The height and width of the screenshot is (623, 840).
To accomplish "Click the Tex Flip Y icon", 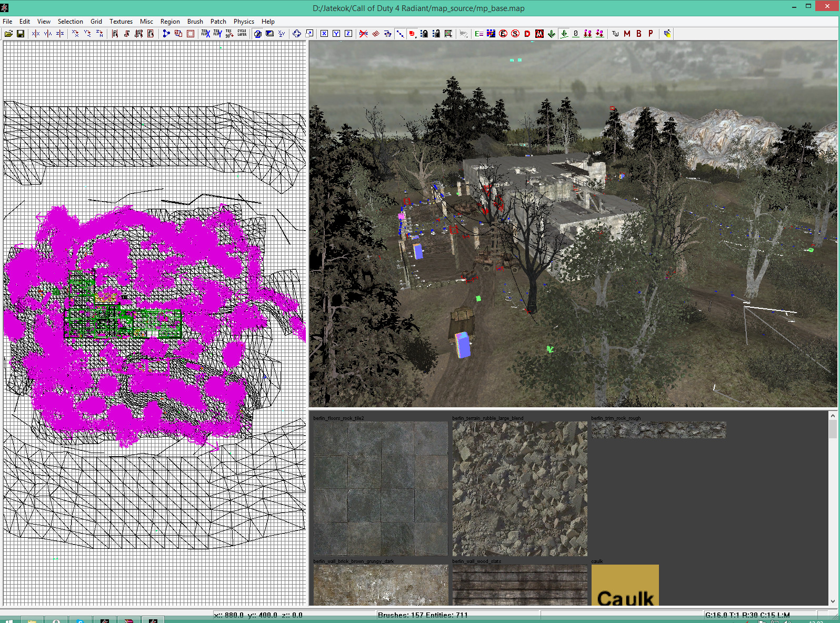I will [217, 34].
